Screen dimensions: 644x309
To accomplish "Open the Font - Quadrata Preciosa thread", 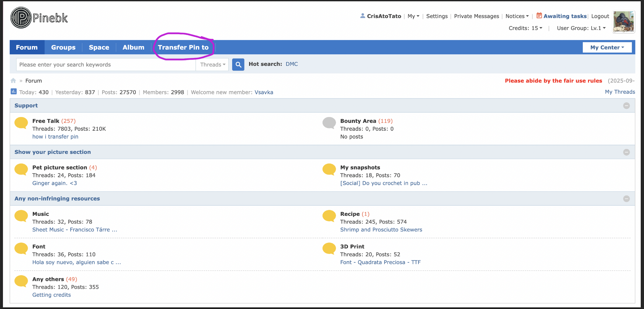I will (x=380, y=262).
